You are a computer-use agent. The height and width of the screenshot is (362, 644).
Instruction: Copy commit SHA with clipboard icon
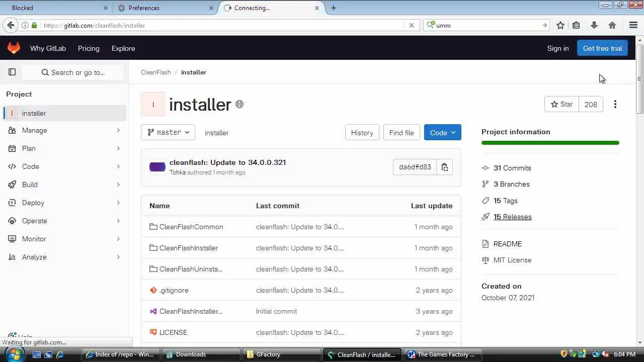point(445,167)
